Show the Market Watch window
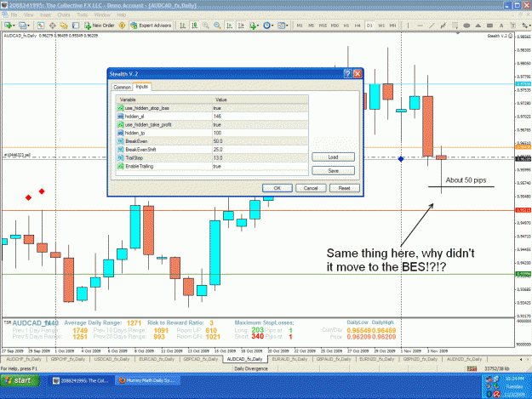Image resolution: width=532 pixels, height=399 pixels. click(x=40, y=26)
